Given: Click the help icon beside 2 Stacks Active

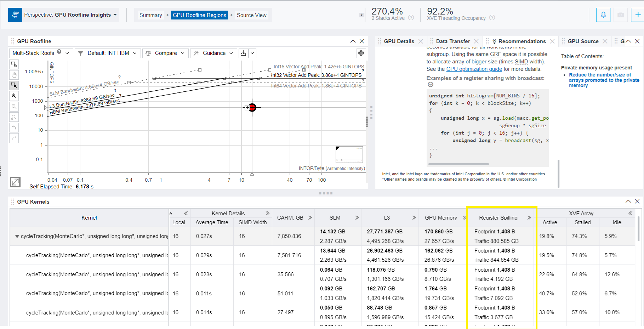Looking at the screenshot, I should (411, 18).
